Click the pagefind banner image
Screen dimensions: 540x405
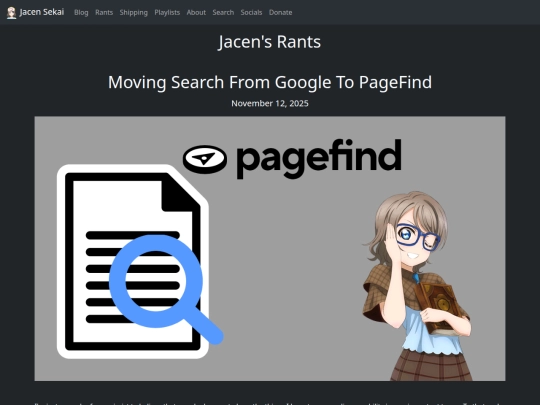click(270, 249)
